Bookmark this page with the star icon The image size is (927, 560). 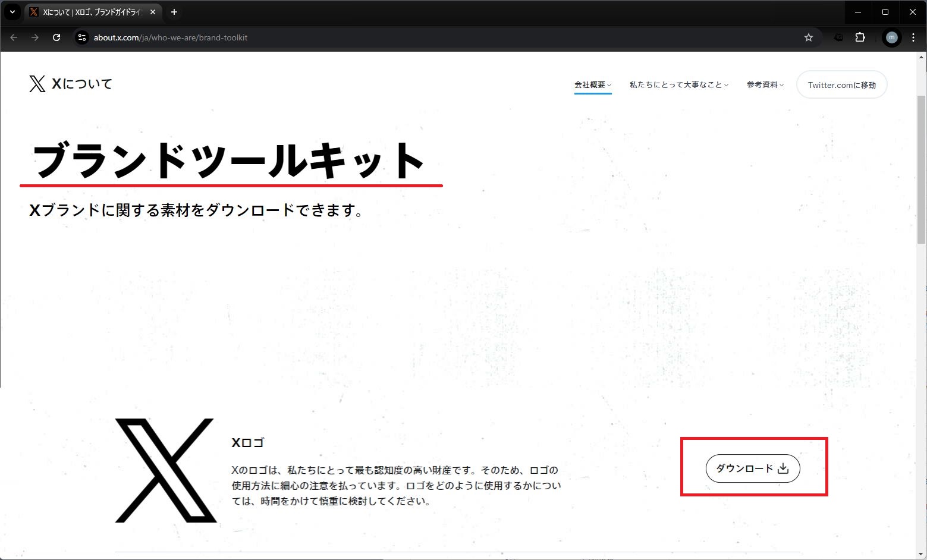pyautogui.click(x=809, y=37)
